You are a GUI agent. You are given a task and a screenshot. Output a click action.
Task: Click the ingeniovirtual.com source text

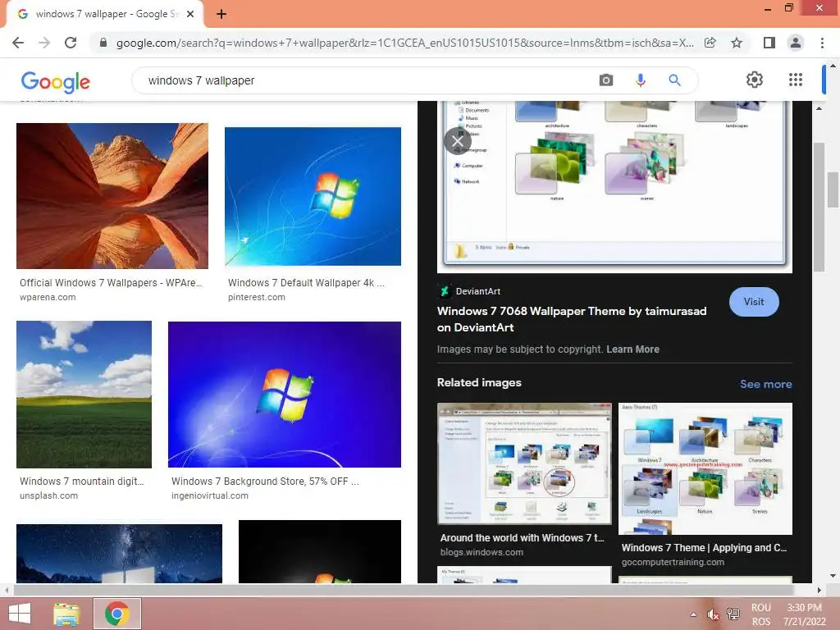210,495
